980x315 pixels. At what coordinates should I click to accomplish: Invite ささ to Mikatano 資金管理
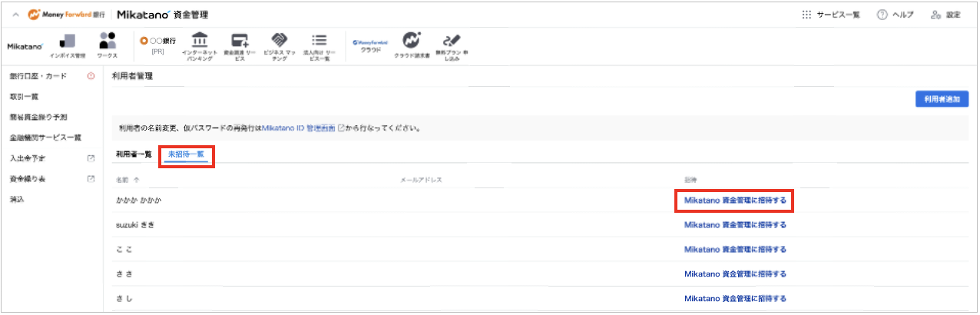point(735,274)
